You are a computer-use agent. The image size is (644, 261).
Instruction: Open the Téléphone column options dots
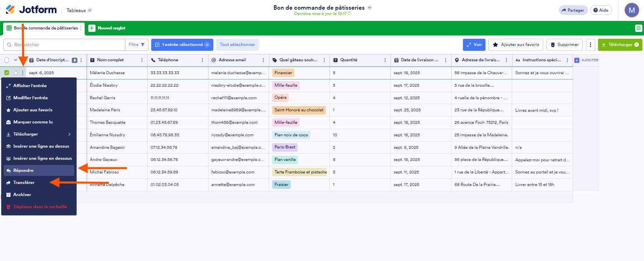202,60
